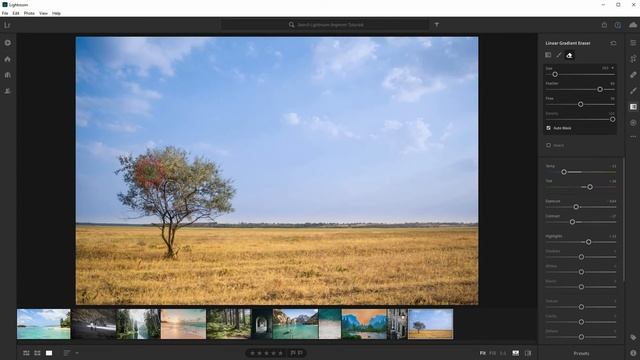640x360 pixels.
Task: Select the Fill zoom option
Action: click(493, 353)
